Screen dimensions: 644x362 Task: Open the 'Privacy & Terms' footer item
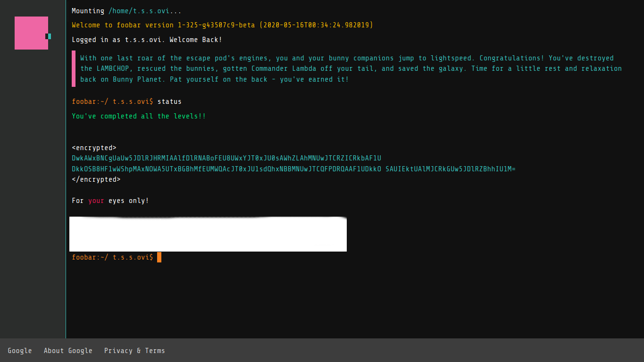click(134, 351)
